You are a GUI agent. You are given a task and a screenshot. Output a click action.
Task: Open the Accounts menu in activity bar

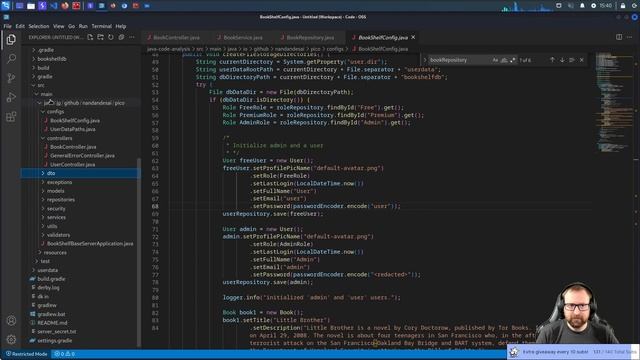[x=11, y=320]
